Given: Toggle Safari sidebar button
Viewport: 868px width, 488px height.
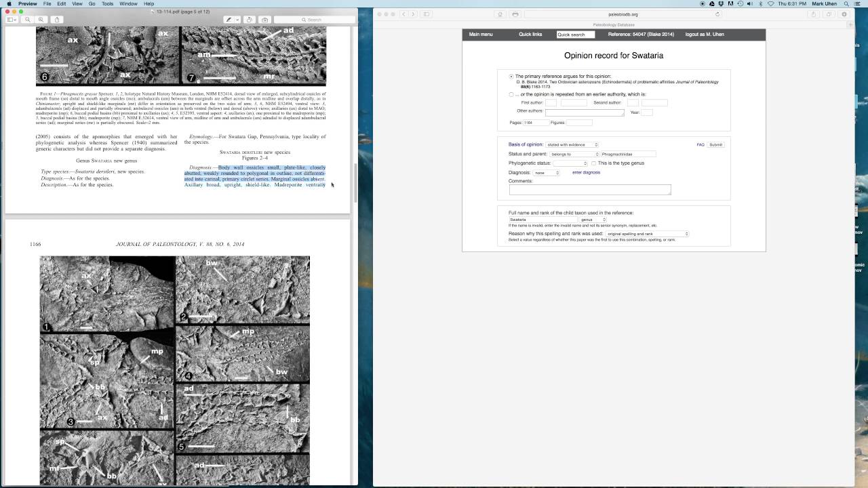Looking at the screenshot, I should 426,14.
